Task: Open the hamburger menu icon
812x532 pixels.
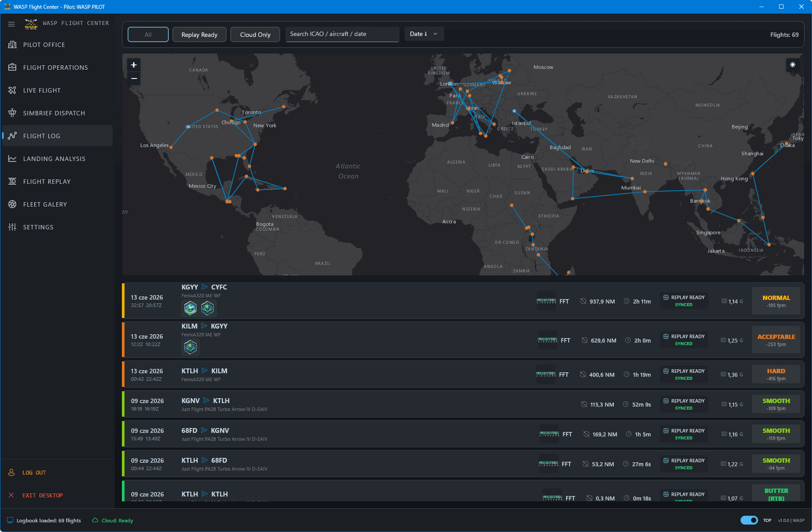Action: click(11, 24)
